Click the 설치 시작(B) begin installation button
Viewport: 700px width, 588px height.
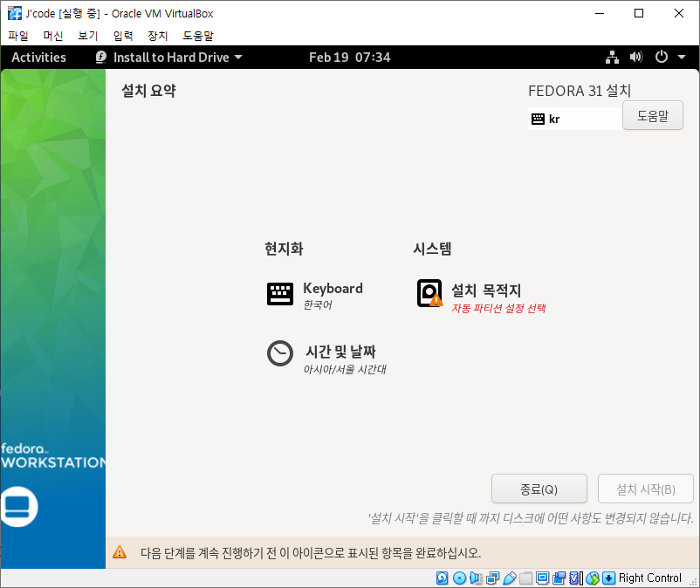646,489
